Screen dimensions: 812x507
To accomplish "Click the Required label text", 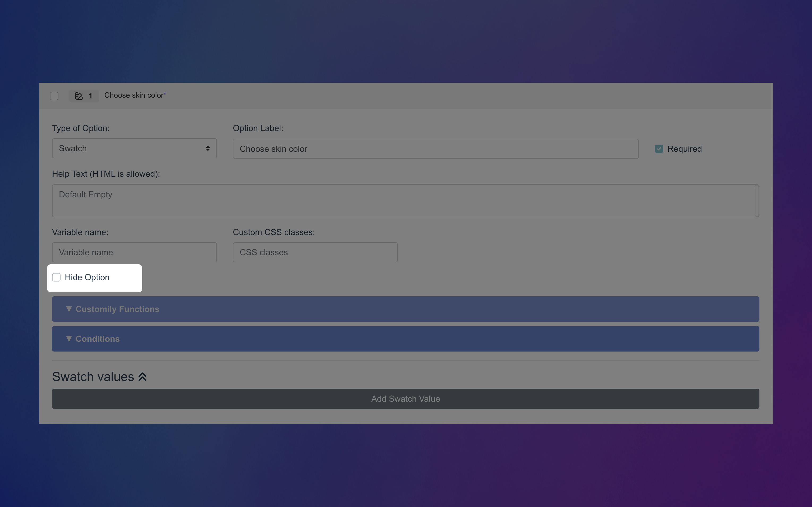I will click(684, 149).
